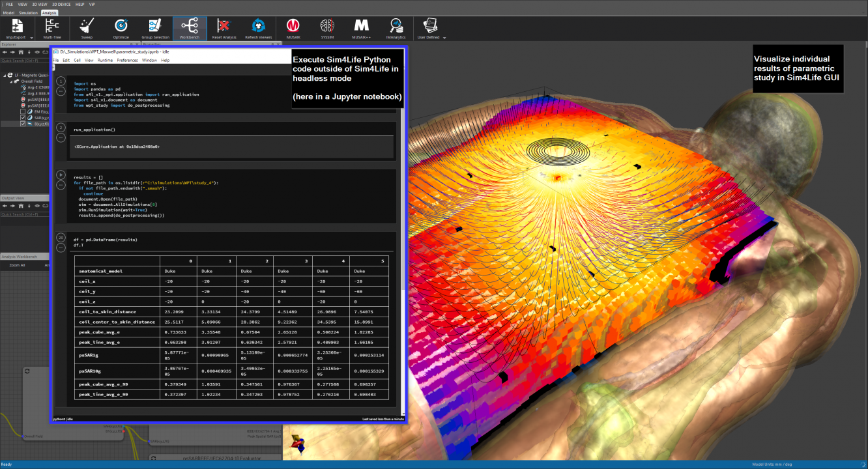Select the Optimize tool
This screenshot has height=469, width=868.
point(121,28)
